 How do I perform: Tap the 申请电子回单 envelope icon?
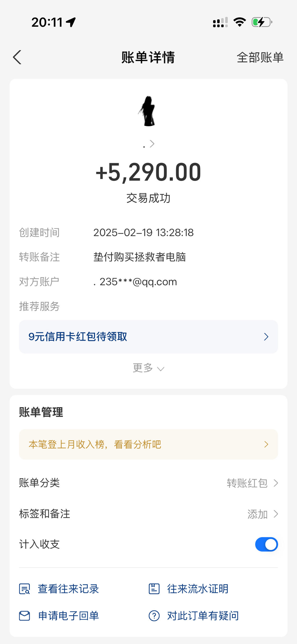pyautogui.click(x=25, y=616)
